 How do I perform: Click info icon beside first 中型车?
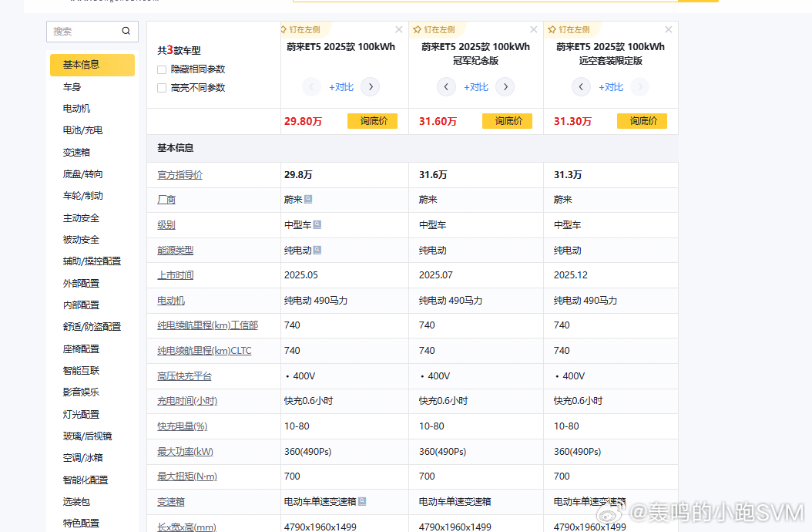pyautogui.click(x=317, y=224)
